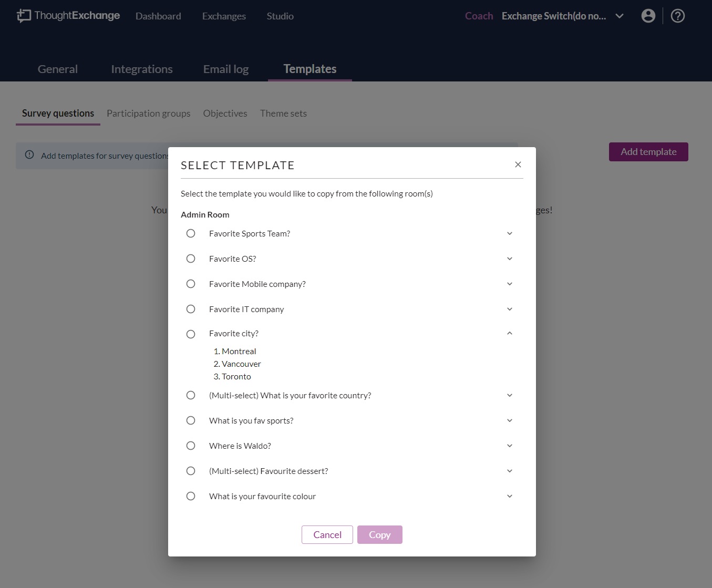Pick the Favourite dessert radio button
The height and width of the screenshot is (588, 712).
pos(191,471)
